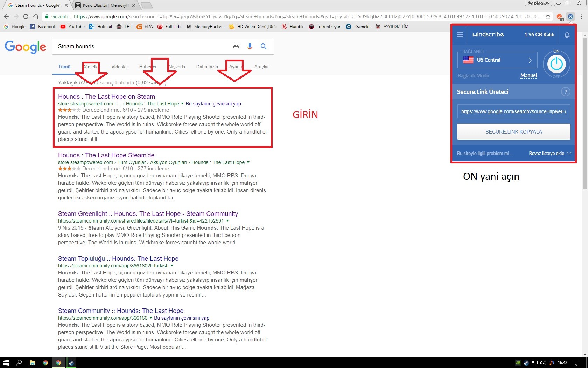Open the browser home page
The height and width of the screenshot is (368, 588).
[35, 16]
